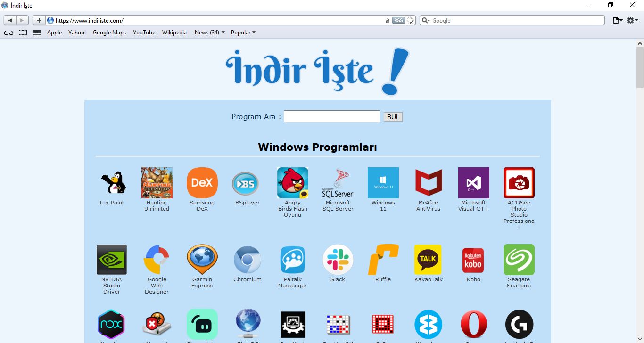The height and width of the screenshot is (343, 644).
Task: Click the SSL padlock icon in address bar
Action: (388, 21)
